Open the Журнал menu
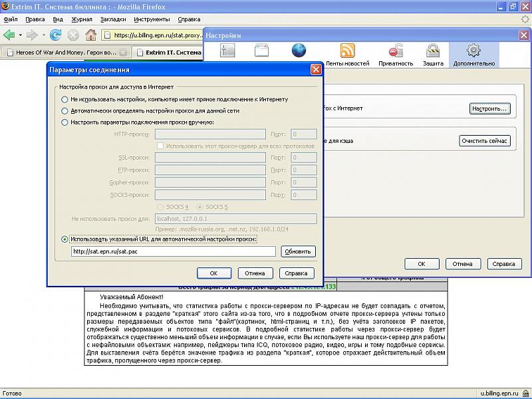This screenshot has height=399, width=532. [82, 19]
